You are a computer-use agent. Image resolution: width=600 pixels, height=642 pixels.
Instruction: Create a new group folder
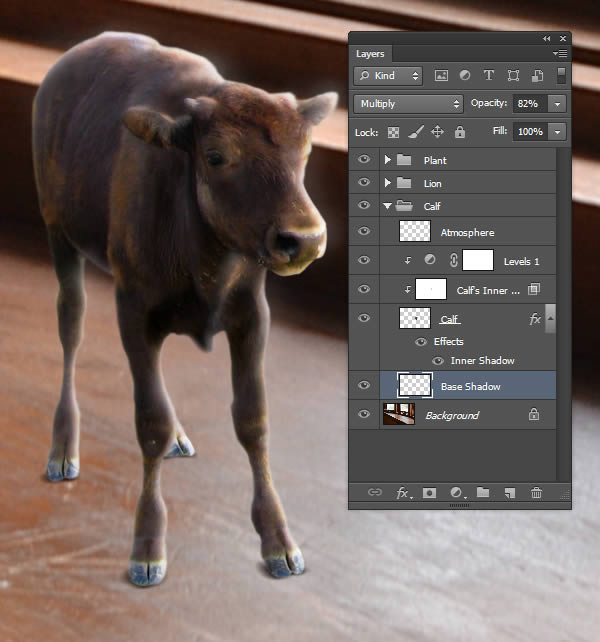coord(483,492)
